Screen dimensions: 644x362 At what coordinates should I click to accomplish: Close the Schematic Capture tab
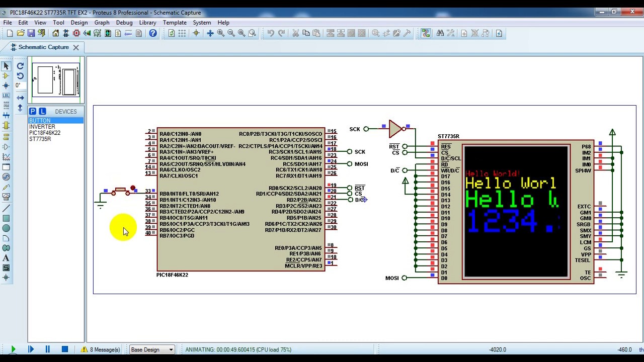[x=76, y=47]
